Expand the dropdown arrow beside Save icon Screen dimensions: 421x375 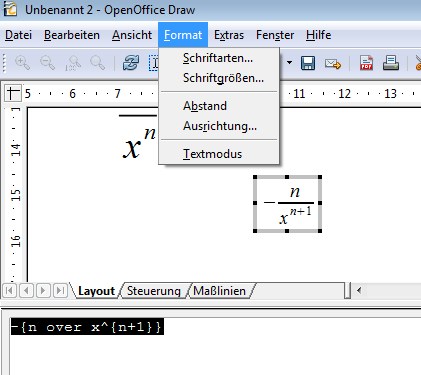(x=289, y=63)
